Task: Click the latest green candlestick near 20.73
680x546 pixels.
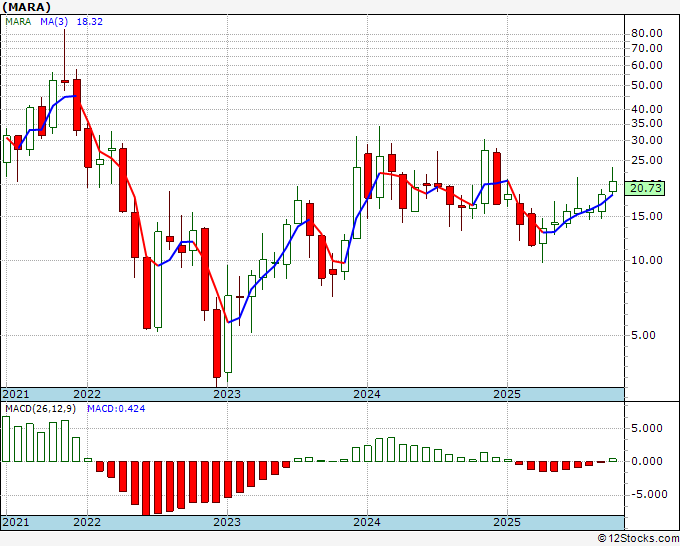Action: (613, 186)
